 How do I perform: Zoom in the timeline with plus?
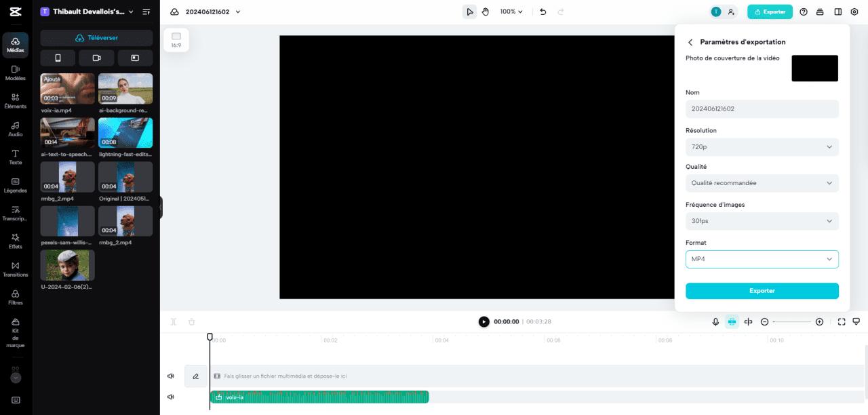click(x=819, y=321)
